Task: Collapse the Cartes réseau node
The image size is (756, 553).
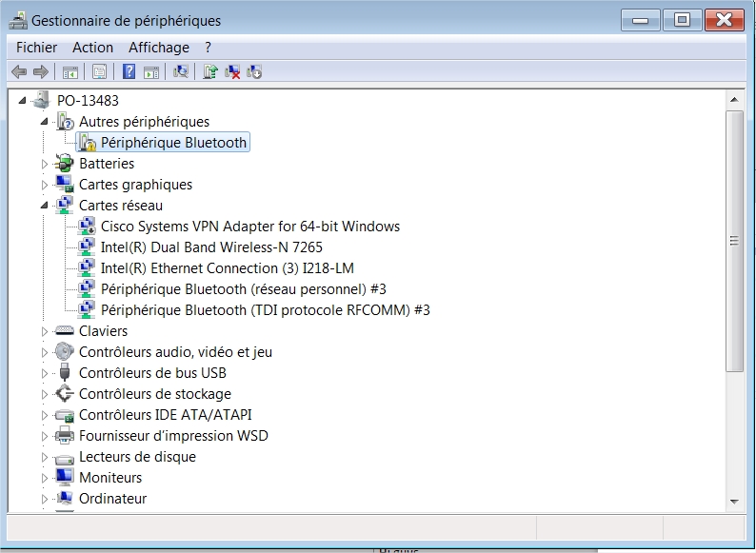Action: tap(45, 206)
